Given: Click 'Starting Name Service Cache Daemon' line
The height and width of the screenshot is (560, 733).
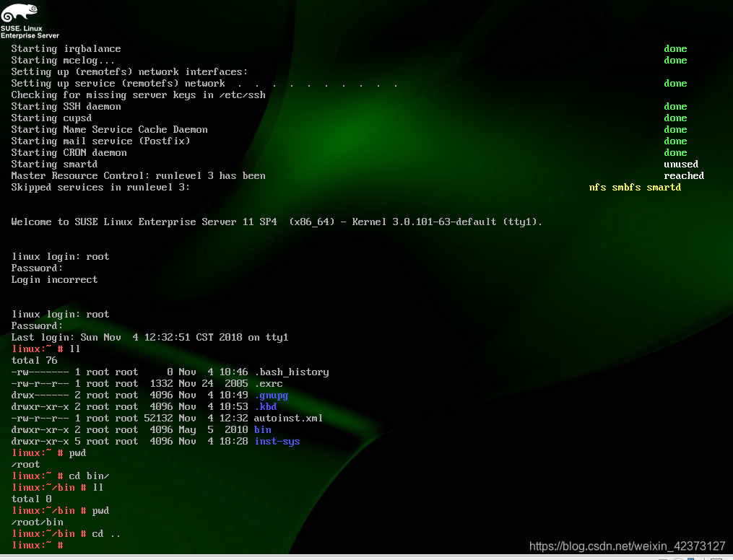Looking at the screenshot, I should coord(109,130).
